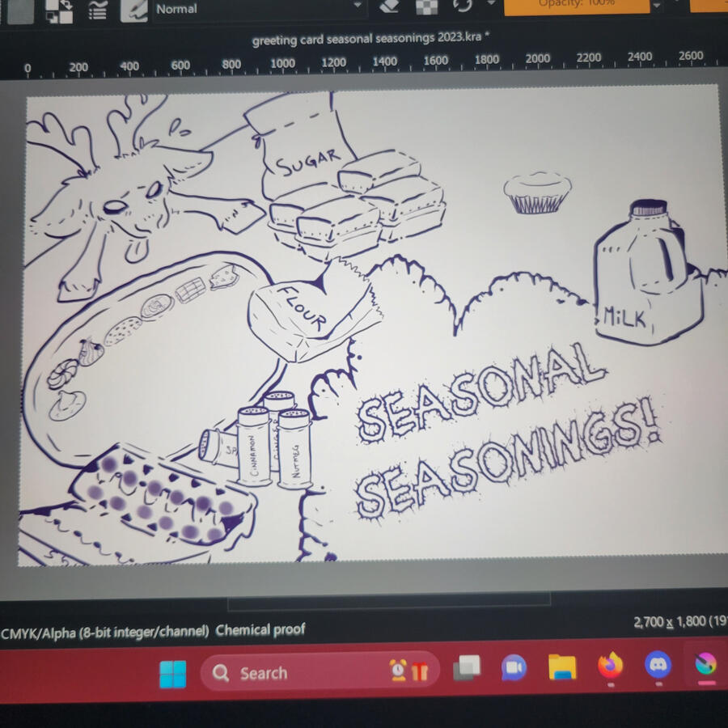Toggle eraser mode
The width and height of the screenshot is (728, 728).
(x=389, y=6)
